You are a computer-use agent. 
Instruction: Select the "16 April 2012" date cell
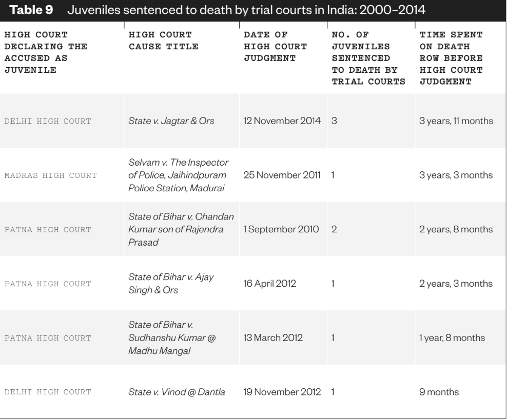[x=266, y=283]
